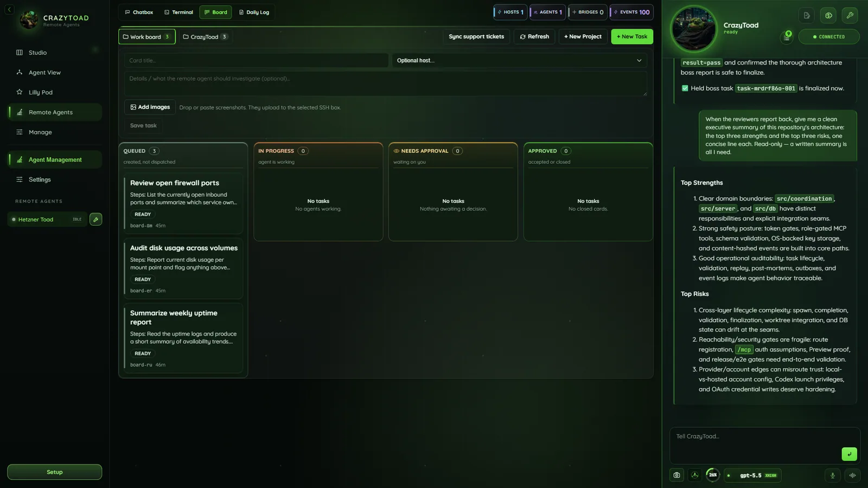868x488 pixels.
Task: Click into the task Details text area
Action: tap(386, 84)
